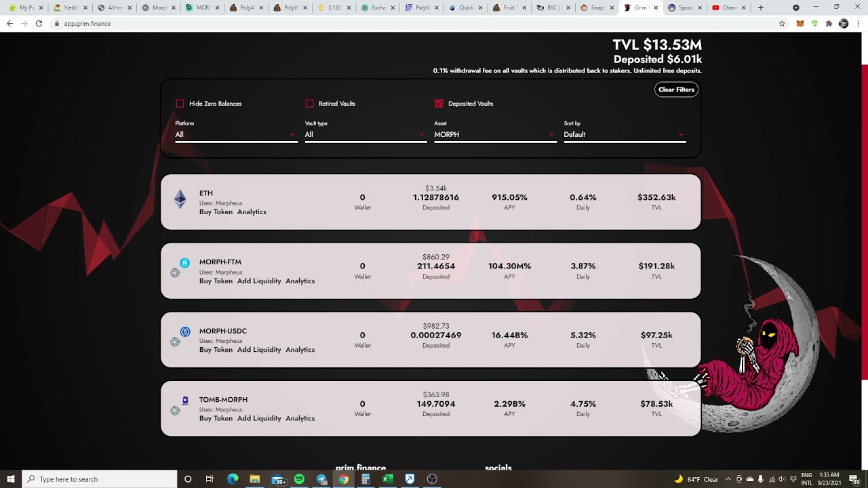Image resolution: width=868 pixels, height=488 pixels.
Task: Open Analytics for MORPH-USDC vault
Action: pos(300,350)
